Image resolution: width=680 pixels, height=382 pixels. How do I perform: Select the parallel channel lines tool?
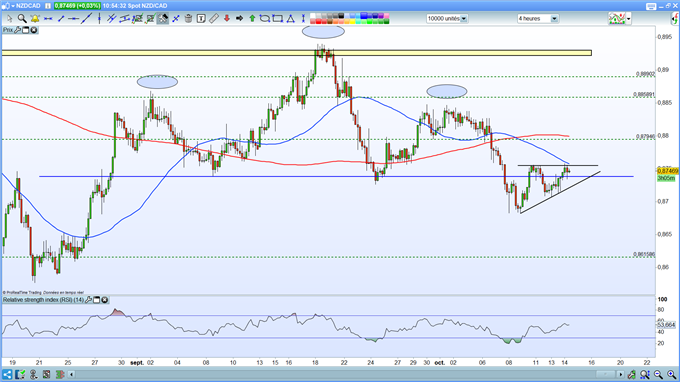[x=112, y=18]
